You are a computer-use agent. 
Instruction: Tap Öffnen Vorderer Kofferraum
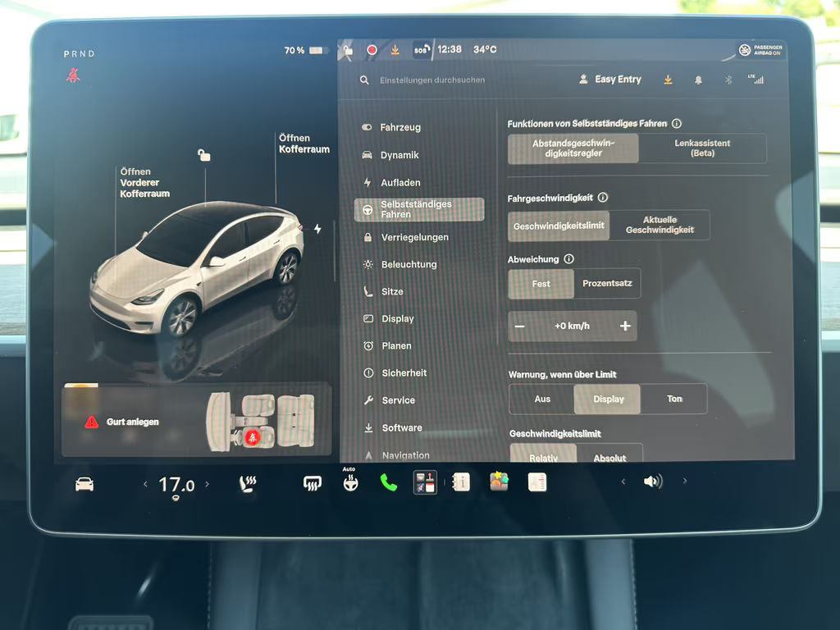click(x=144, y=183)
